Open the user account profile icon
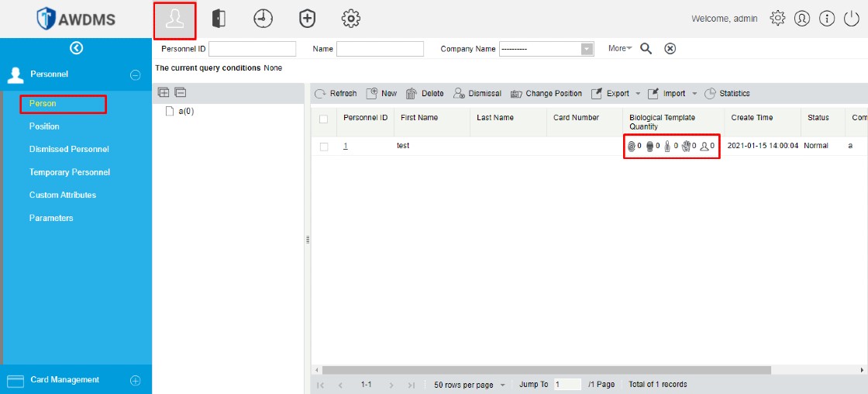 tap(801, 19)
